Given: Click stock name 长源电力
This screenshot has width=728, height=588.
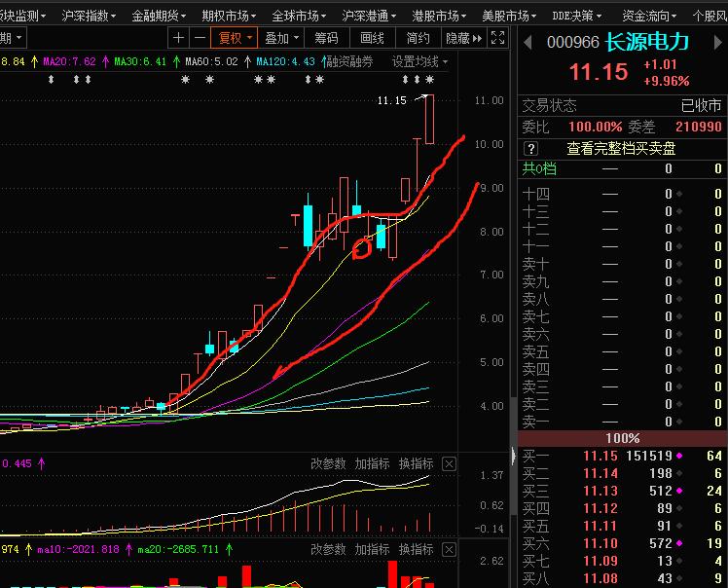Looking at the screenshot, I should [647, 42].
